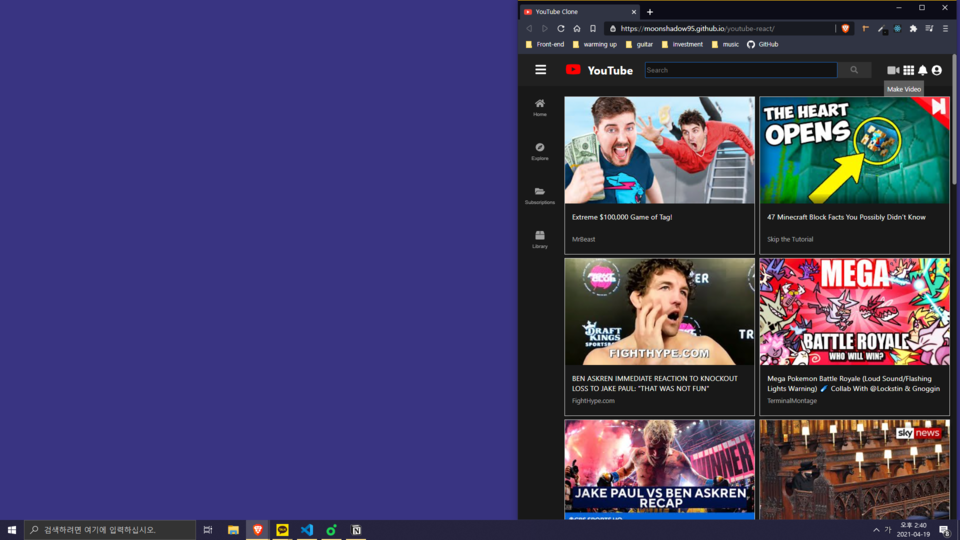
Task: Open the React DevTools extension icon
Action: tap(898, 28)
